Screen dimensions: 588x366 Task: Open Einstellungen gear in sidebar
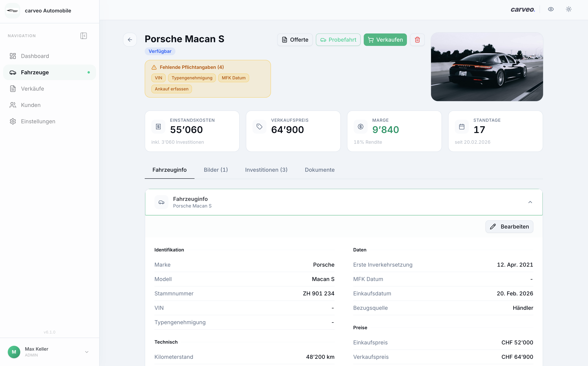pyautogui.click(x=38, y=121)
